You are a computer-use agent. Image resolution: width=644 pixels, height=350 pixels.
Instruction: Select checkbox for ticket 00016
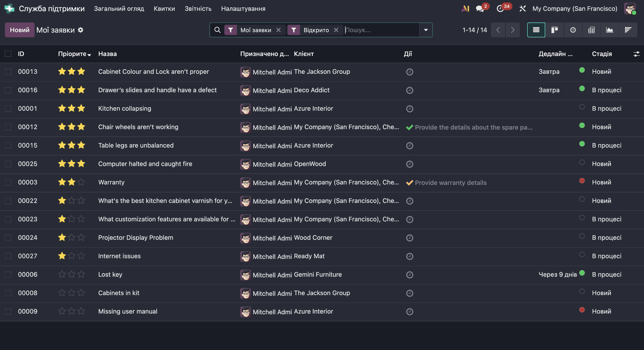tap(8, 90)
